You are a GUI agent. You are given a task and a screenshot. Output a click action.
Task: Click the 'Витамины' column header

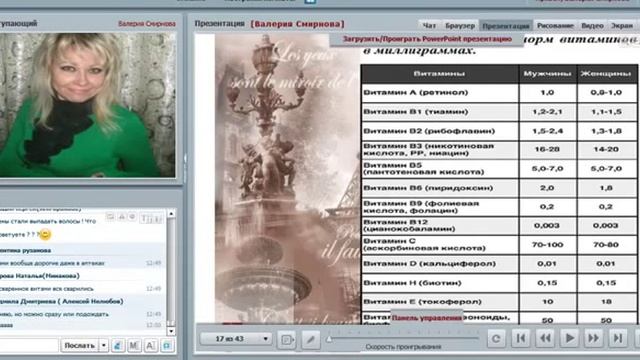click(439, 74)
